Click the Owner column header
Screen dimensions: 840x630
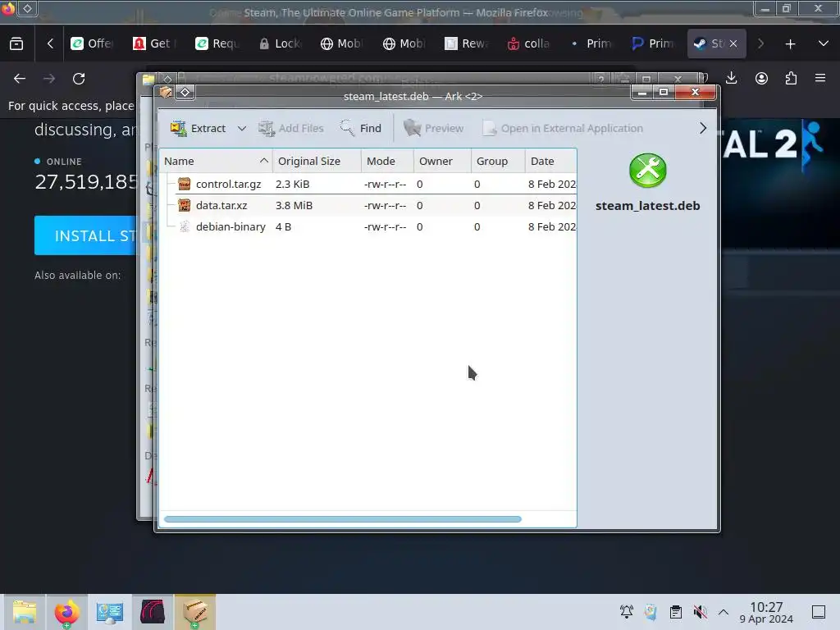click(x=442, y=162)
